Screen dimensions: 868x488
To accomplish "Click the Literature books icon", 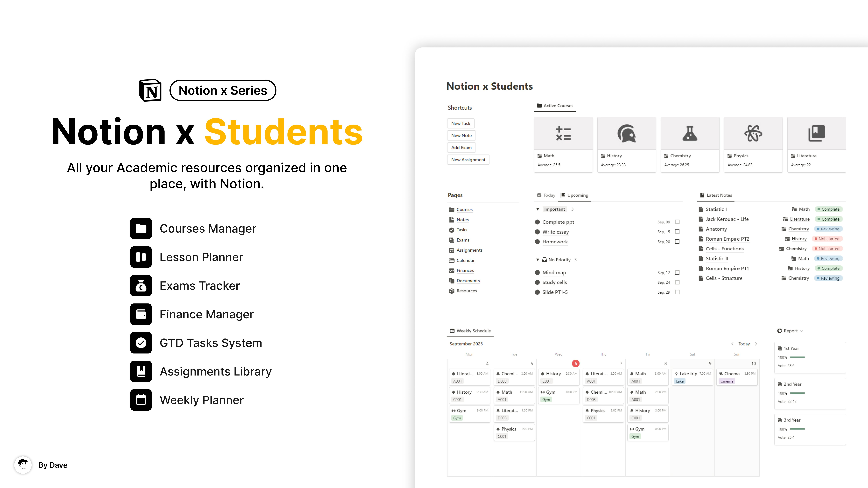I will pyautogui.click(x=817, y=133).
